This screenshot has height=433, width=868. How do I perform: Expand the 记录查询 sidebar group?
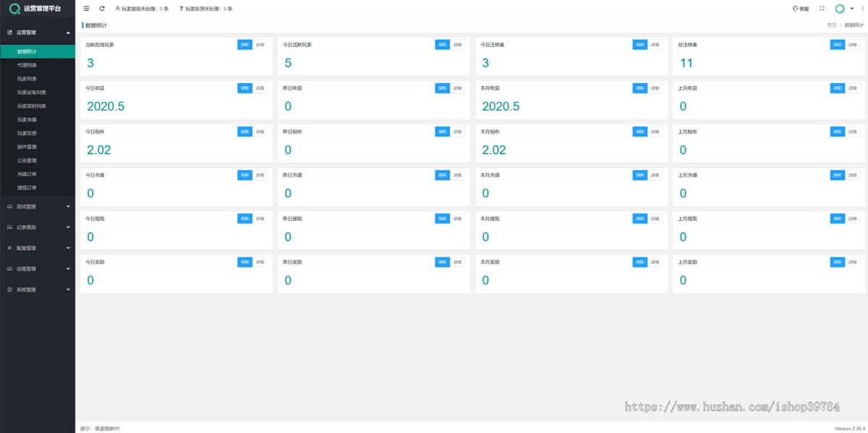click(38, 227)
